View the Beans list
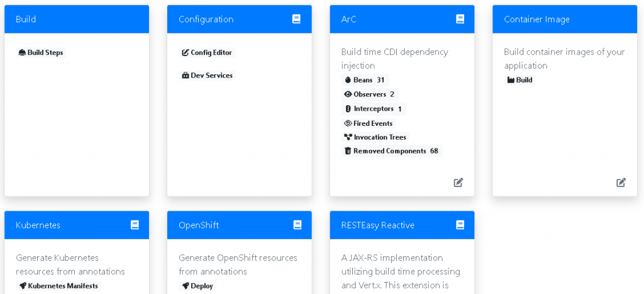Image resolution: width=644 pixels, height=294 pixels. coord(364,80)
